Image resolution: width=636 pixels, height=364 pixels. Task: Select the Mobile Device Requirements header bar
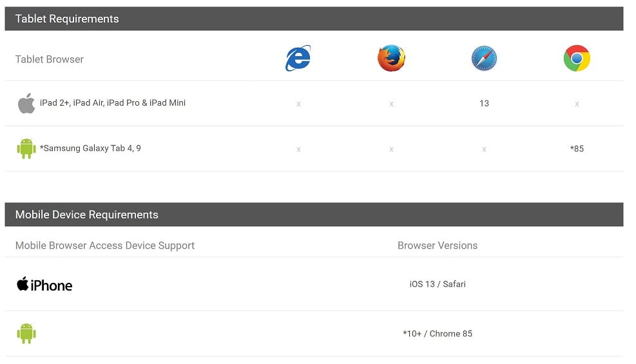click(314, 215)
